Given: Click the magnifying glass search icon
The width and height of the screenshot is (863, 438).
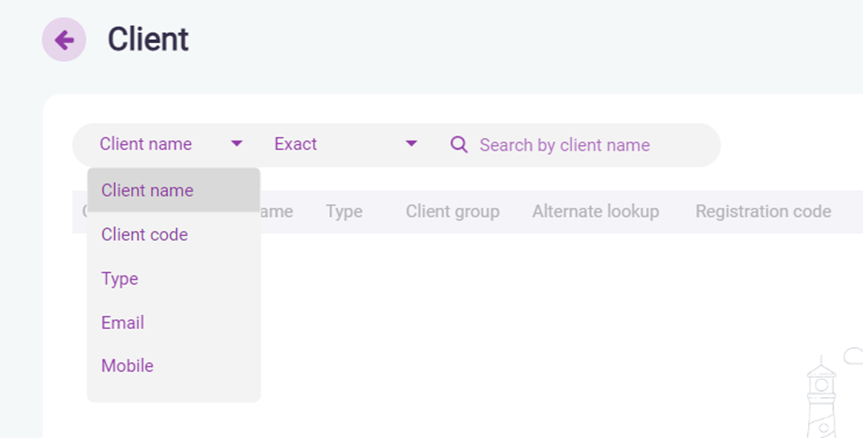Looking at the screenshot, I should pos(459,145).
